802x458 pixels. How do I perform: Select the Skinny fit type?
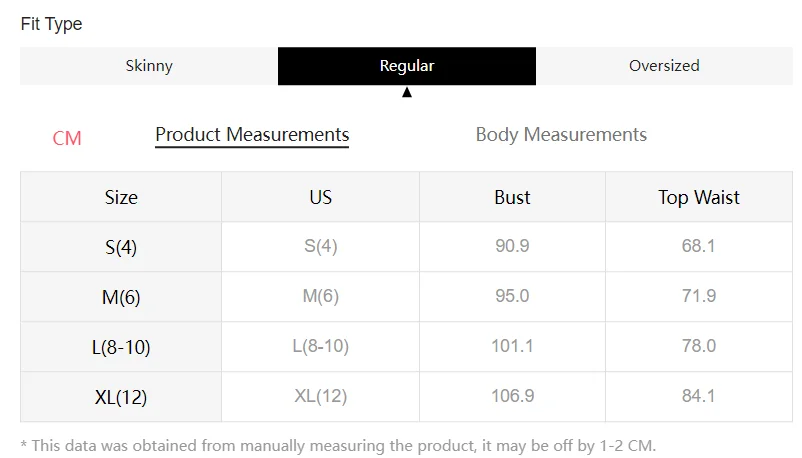tap(149, 66)
